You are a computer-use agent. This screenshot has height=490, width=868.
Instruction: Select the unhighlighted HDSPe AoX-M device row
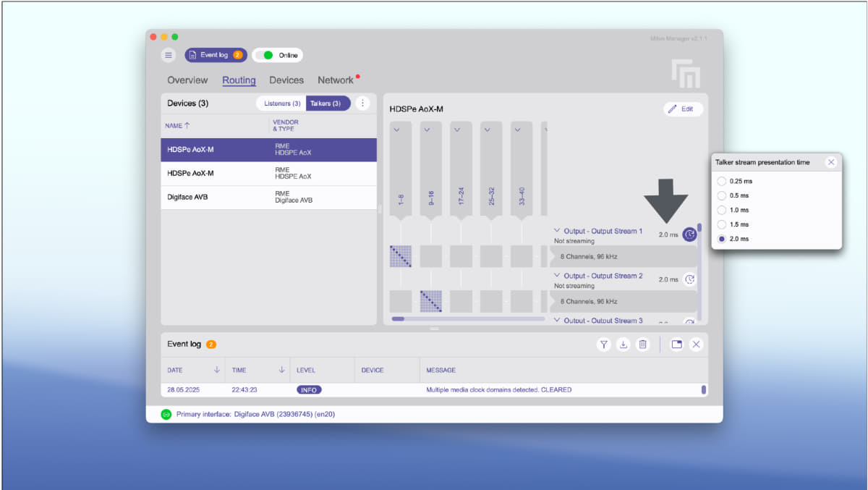tap(268, 174)
